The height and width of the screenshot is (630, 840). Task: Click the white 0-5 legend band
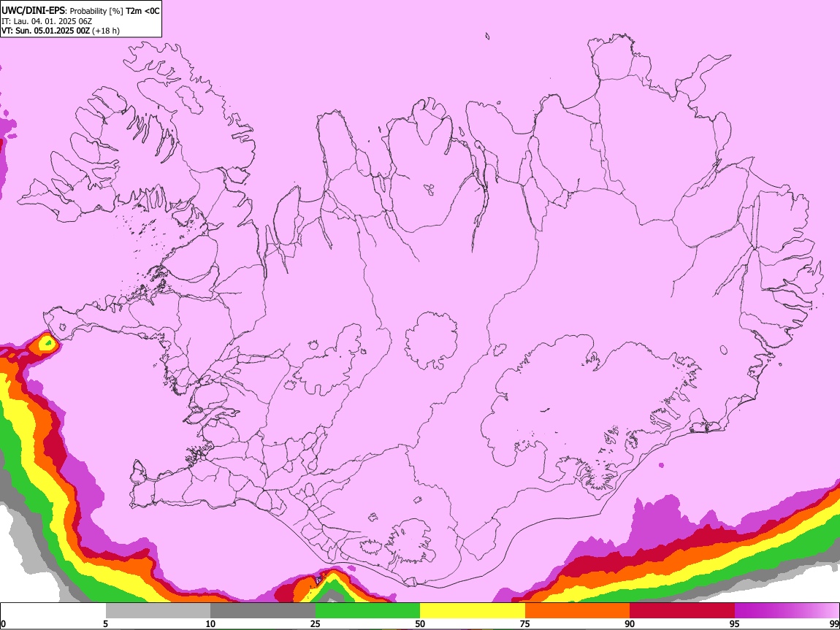coord(53,611)
